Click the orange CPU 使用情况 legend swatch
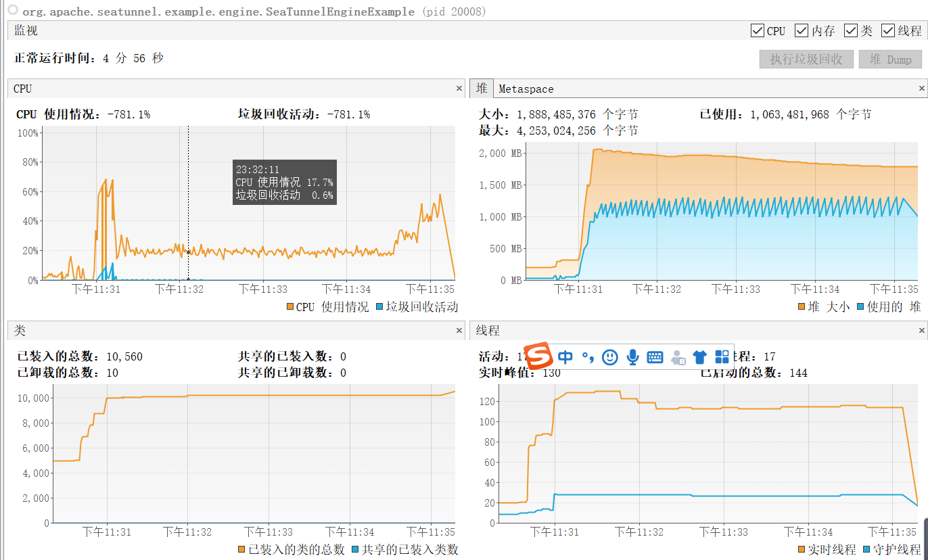Image resolution: width=928 pixels, height=560 pixels. tap(291, 307)
